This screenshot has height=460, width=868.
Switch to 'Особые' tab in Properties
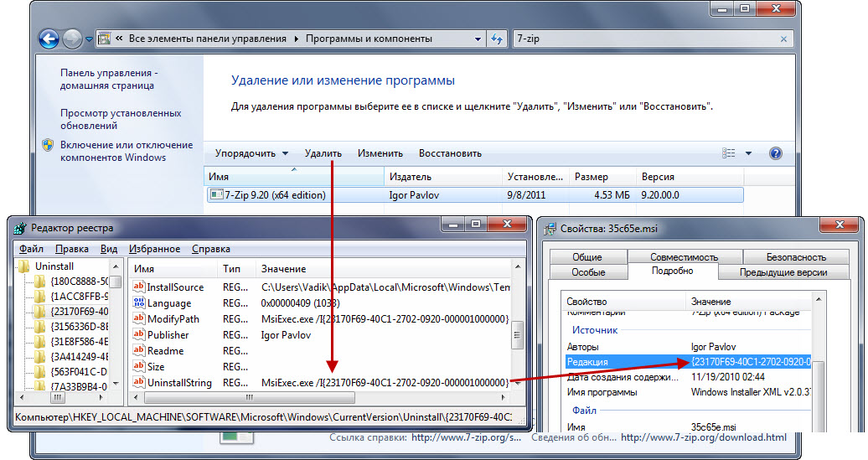(x=588, y=272)
